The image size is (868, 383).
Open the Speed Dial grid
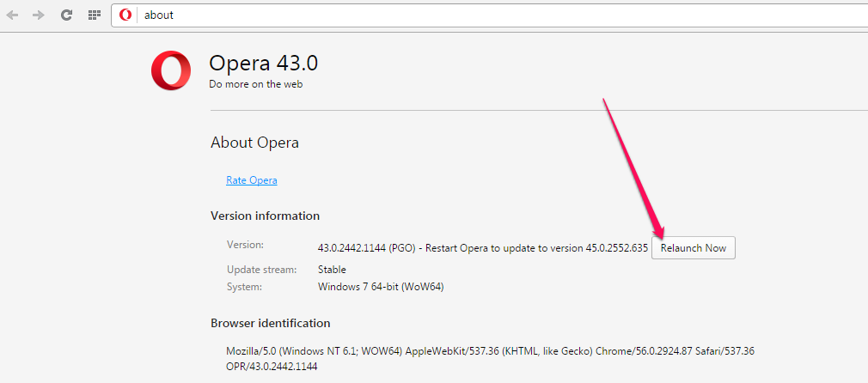tap(95, 15)
